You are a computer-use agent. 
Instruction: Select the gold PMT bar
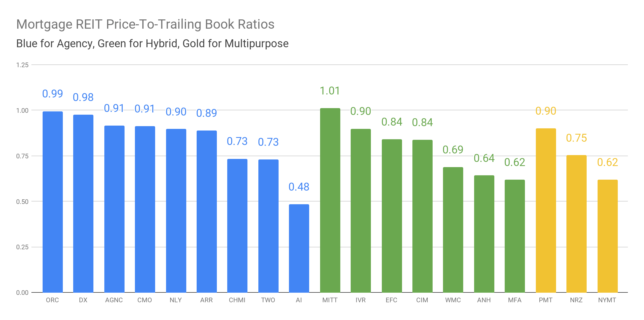(x=546, y=210)
